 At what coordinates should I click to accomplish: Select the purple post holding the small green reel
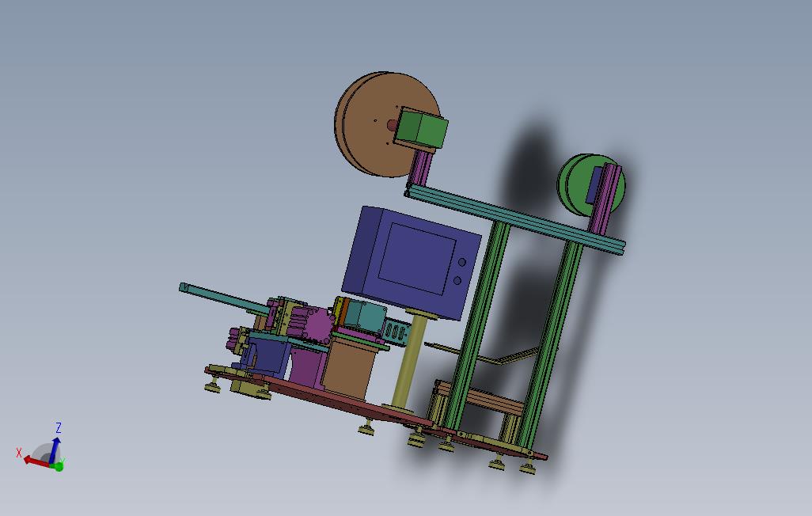tap(605, 199)
